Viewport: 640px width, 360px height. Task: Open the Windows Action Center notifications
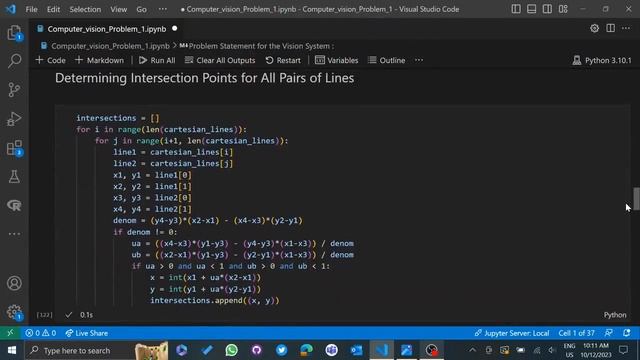pyautogui.click(x=623, y=350)
